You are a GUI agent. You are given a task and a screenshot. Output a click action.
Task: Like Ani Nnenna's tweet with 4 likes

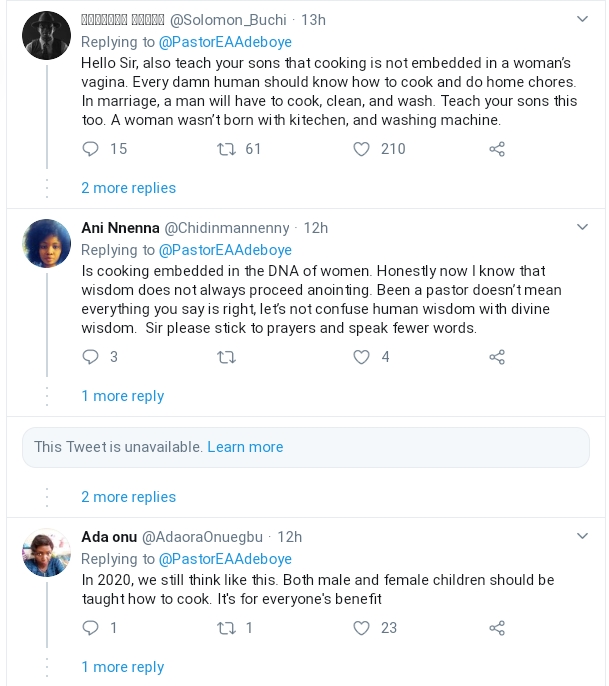(362, 357)
